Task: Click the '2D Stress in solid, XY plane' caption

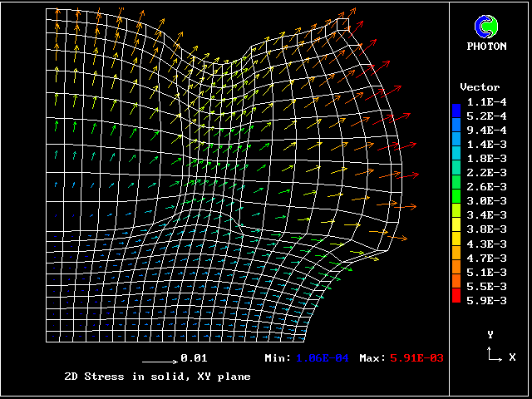Action: tap(157, 377)
